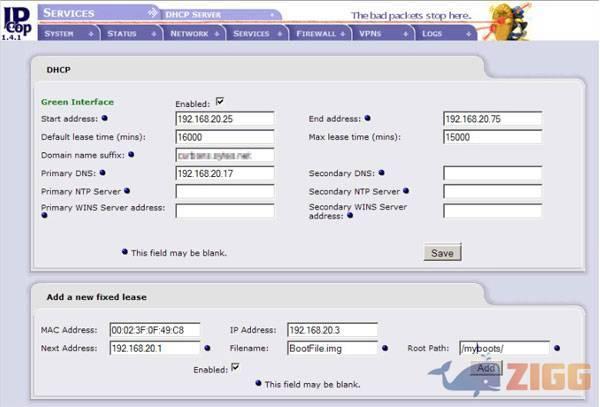Click the Primary DNS field

tap(225, 173)
